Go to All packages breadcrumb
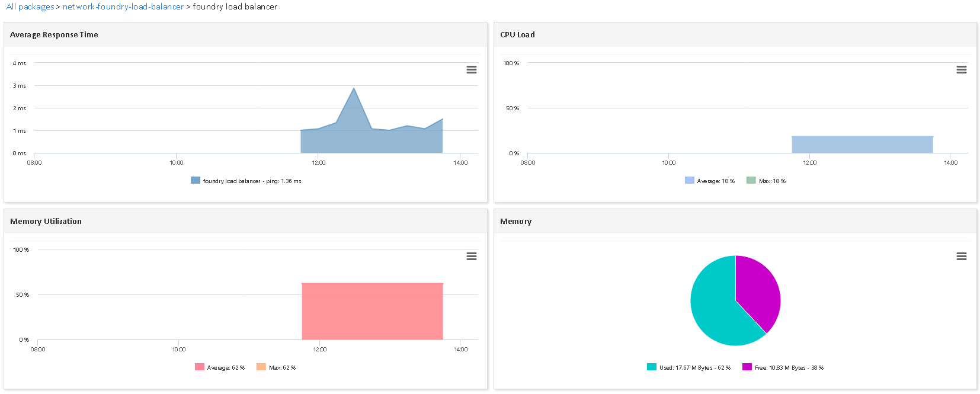Image resolution: width=980 pixels, height=394 pixels. pos(30,7)
